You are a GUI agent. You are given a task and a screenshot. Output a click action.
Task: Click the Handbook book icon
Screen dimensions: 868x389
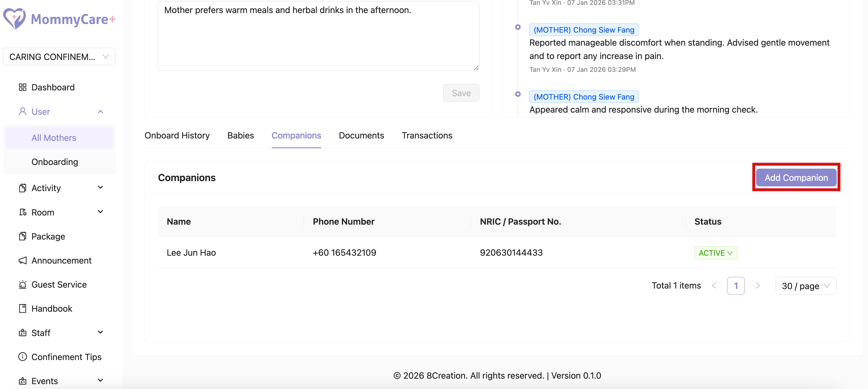point(23,308)
